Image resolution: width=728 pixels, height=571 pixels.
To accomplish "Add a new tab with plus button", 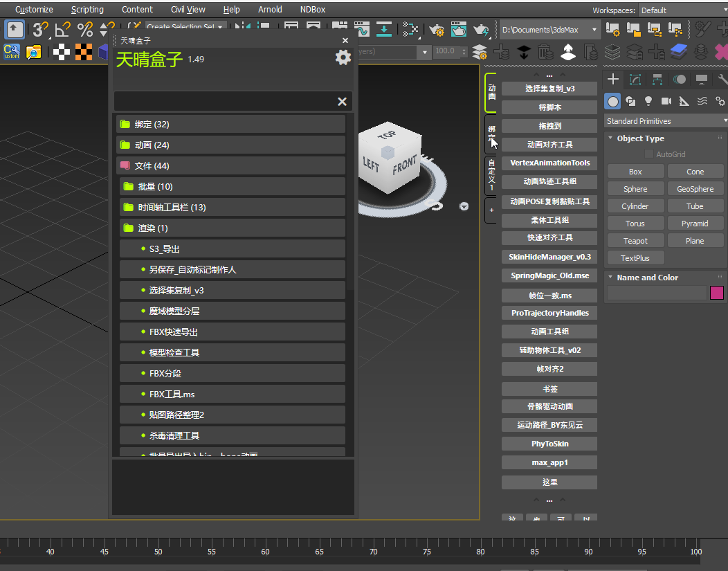I will pyautogui.click(x=491, y=210).
